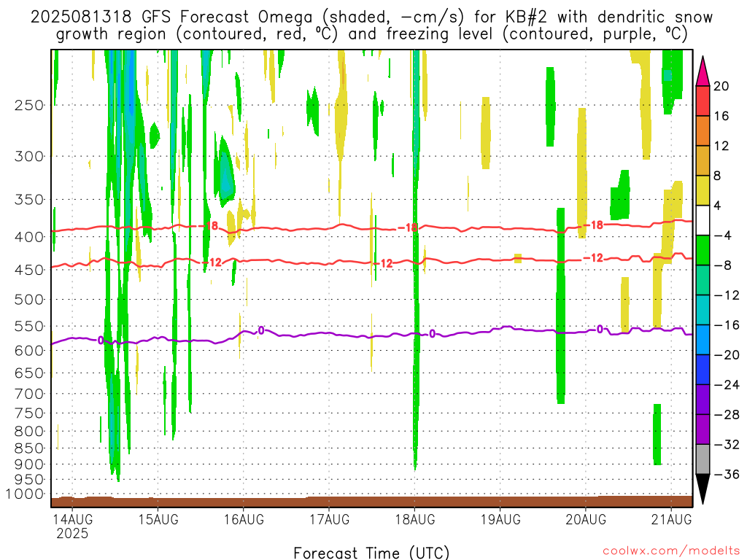
Task: Click the colorbar value -16 label
Action: pos(727,324)
